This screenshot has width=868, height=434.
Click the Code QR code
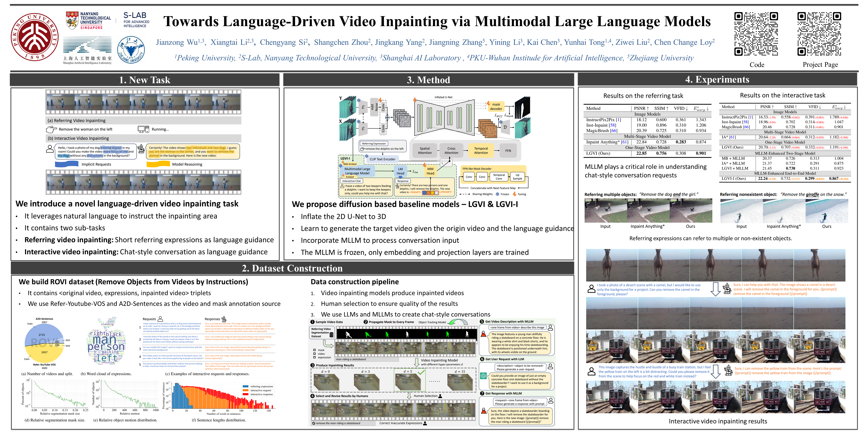[x=756, y=34]
